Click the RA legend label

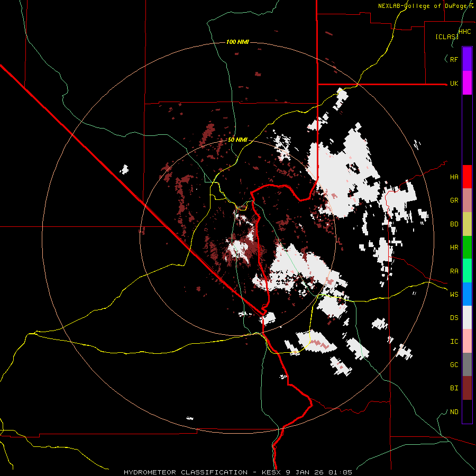click(454, 271)
